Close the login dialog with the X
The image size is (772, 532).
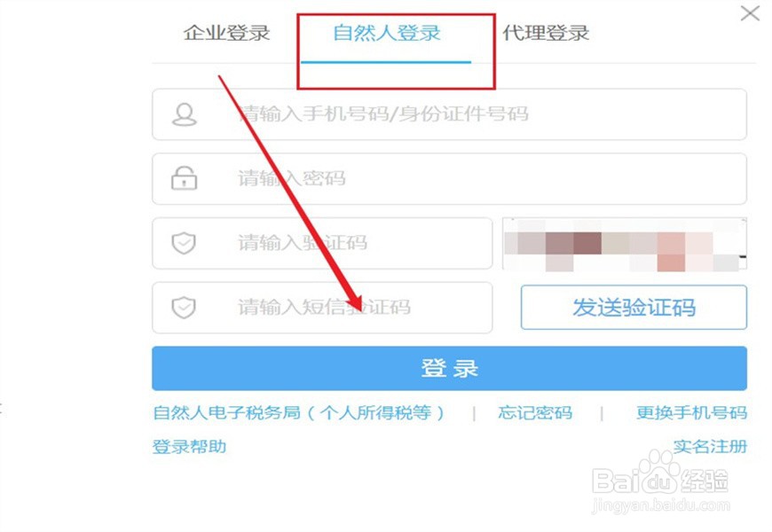tap(750, 13)
